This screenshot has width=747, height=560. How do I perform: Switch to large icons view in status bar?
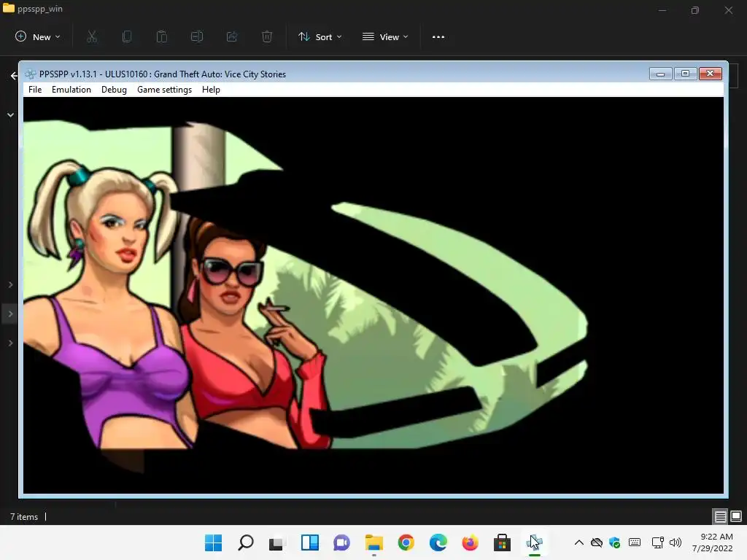point(736,516)
